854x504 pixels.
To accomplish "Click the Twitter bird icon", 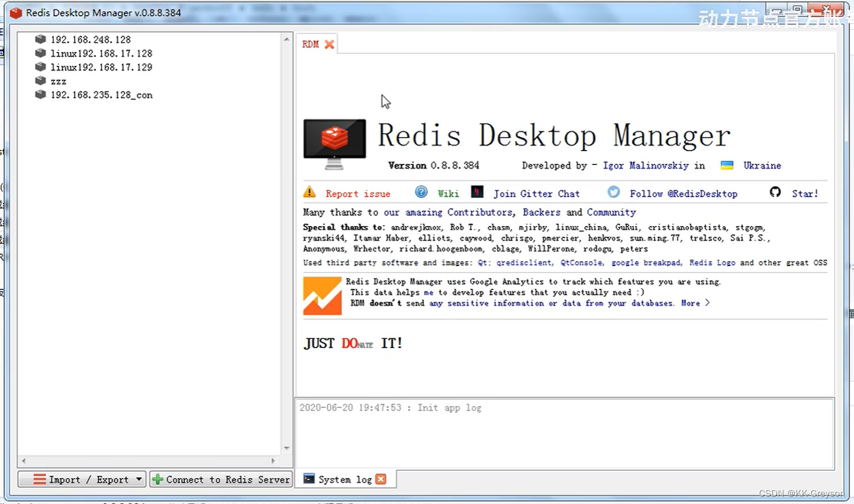I will tap(614, 192).
